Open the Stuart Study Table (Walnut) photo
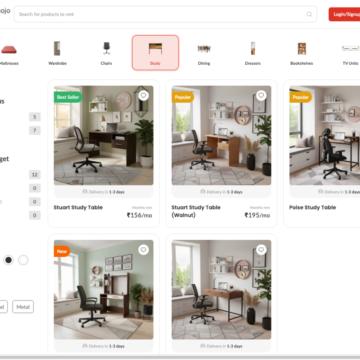 (x=221, y=135)
